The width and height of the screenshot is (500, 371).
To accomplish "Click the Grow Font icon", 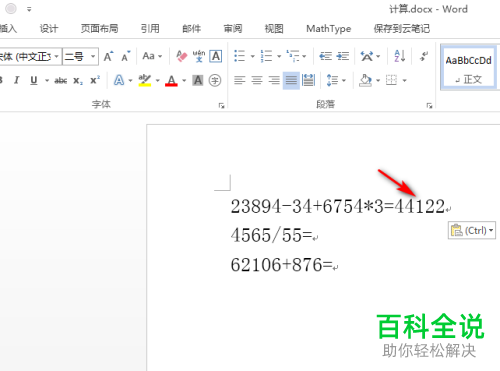I will point(108,56).
